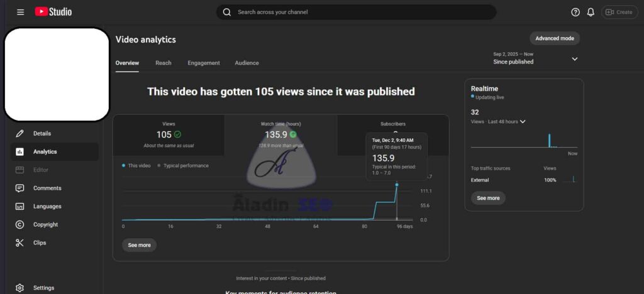Expand the Since published date range dropdown
This screenshot has width=644, height=294.
pos(574,59)
